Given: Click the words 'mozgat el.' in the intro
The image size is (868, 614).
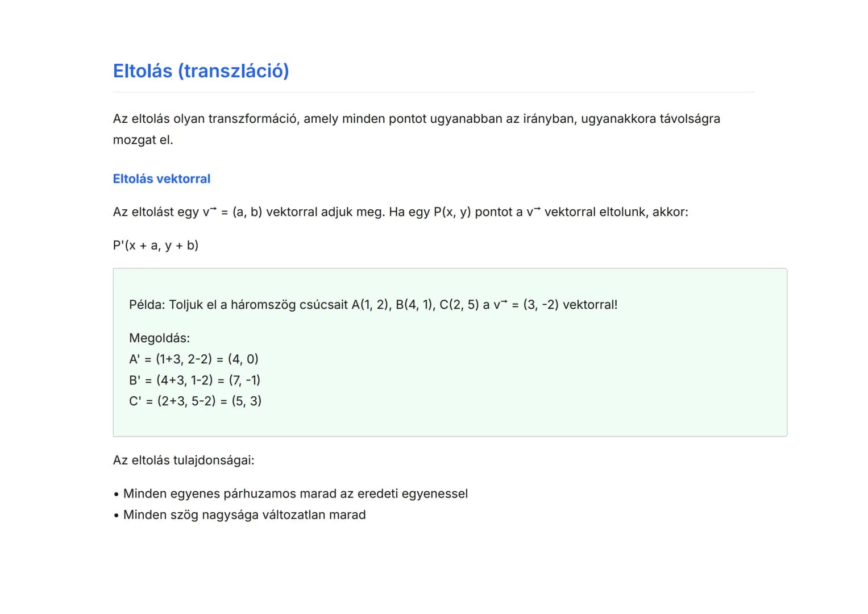Looking at the screenshot, I should coord(143,140).
